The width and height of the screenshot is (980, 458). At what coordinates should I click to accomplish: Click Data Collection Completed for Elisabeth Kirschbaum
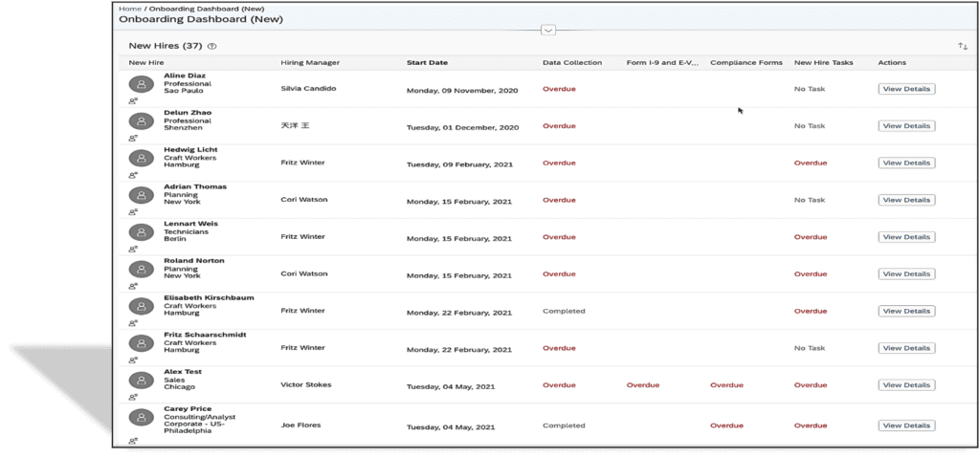click(x=564, y=311)
